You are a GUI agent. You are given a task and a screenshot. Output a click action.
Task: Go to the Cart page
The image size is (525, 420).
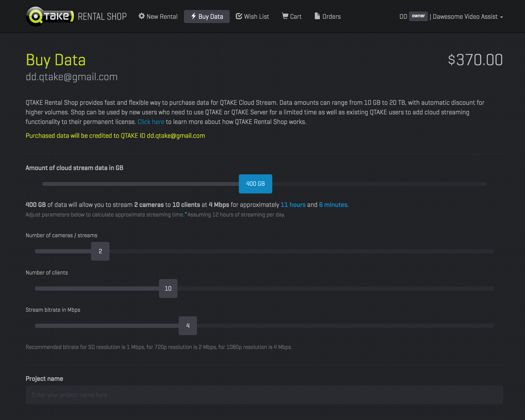pyautogui.click(x=292, y=17)
